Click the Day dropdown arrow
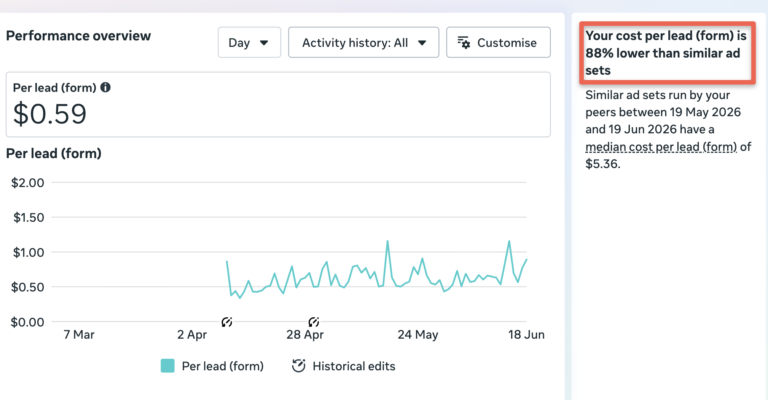The width and height of the screenshot is (768, 400). tap(264, 43)
